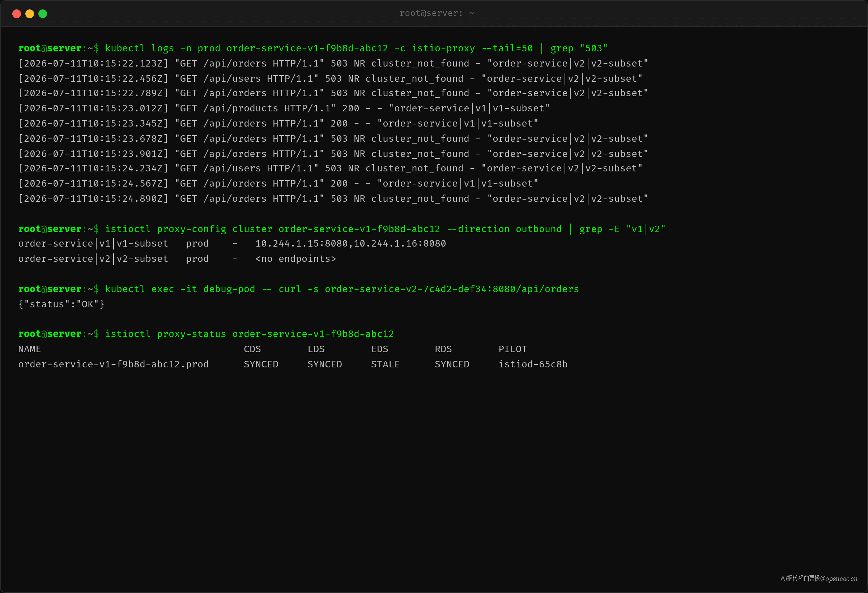Click the SYNCED value under RDS

pos(452,364)
